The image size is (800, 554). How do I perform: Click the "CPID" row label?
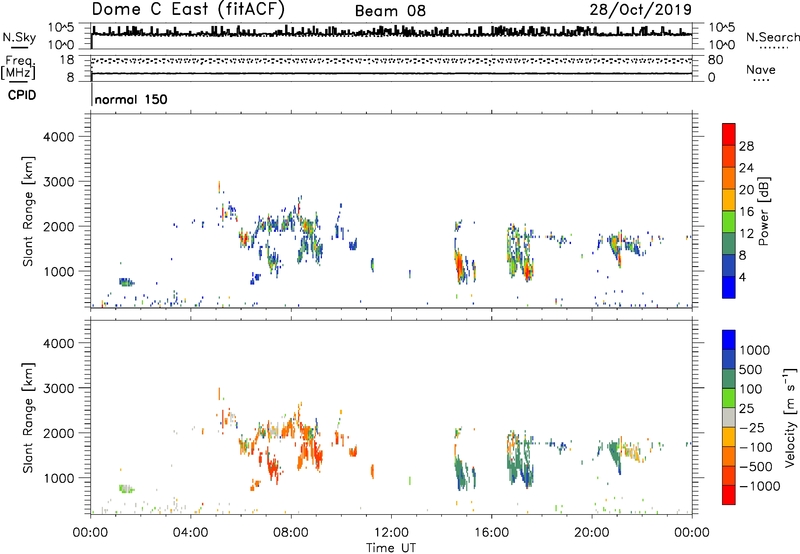tap(22, 95)
